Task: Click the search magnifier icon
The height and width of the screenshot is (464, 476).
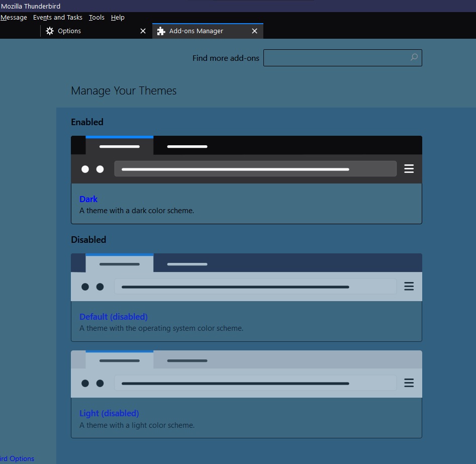Action: [x=414, y=57]
